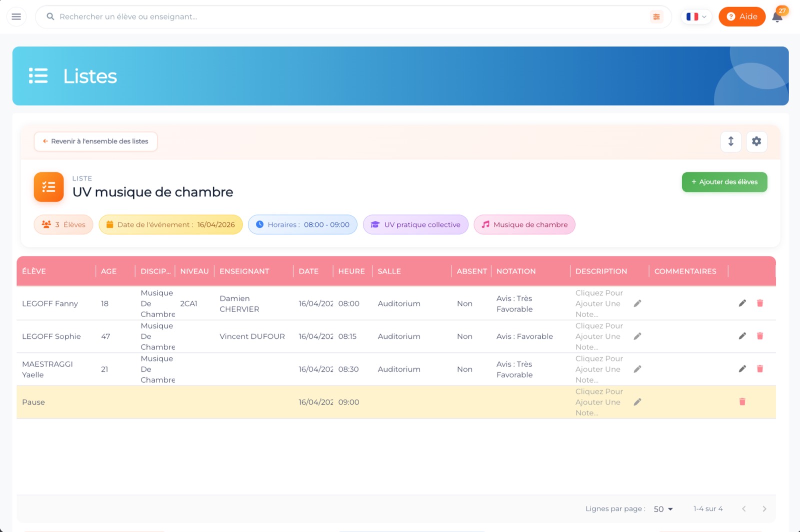Edit description note for MAESTRAGGI Yaelle
Image resolution: width=800 pixels, height=532 pixels.
(x=637, y=369)
